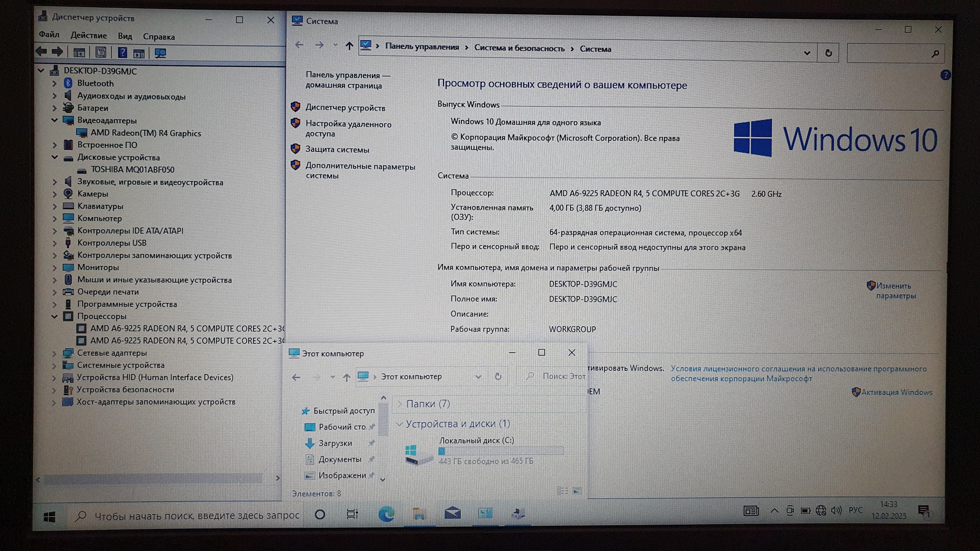Image resolution: width=980 pixels, height=551 pixels.
Task: Open the Действие menu
Action: coord(89,36)
